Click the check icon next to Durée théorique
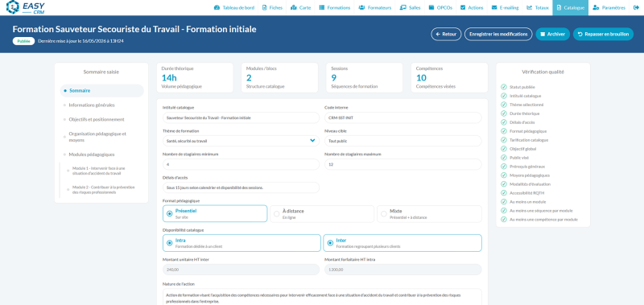 (504, 113)
